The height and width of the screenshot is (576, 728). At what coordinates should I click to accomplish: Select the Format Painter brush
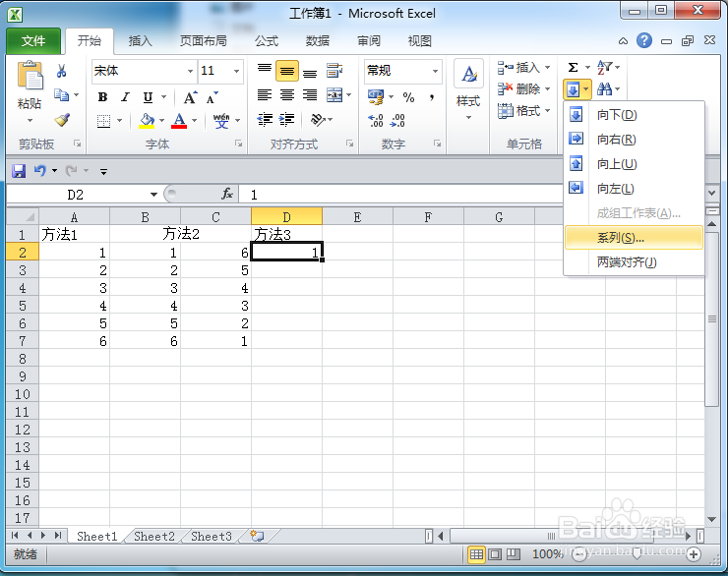(61, 120)
